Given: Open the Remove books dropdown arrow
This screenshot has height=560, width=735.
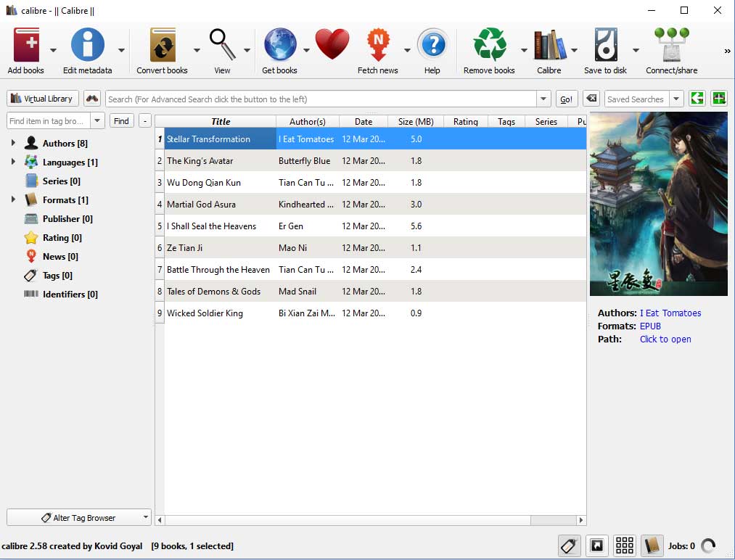Looking at the screenshot, I should coord(524,49).
